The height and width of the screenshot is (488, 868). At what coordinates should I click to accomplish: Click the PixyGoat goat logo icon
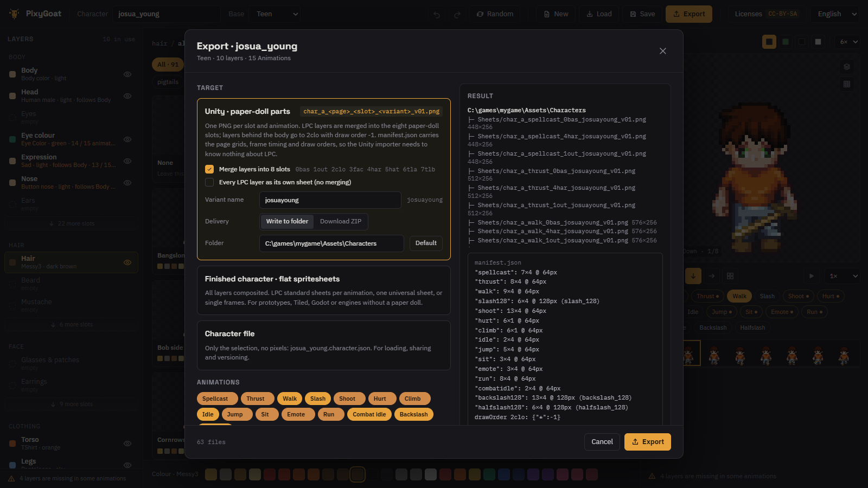[x=14, y=14]
